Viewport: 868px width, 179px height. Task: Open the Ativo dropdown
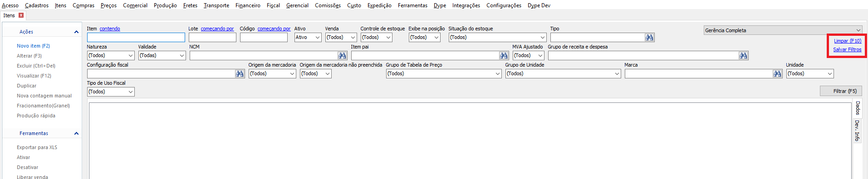click(x=308, y=38)
